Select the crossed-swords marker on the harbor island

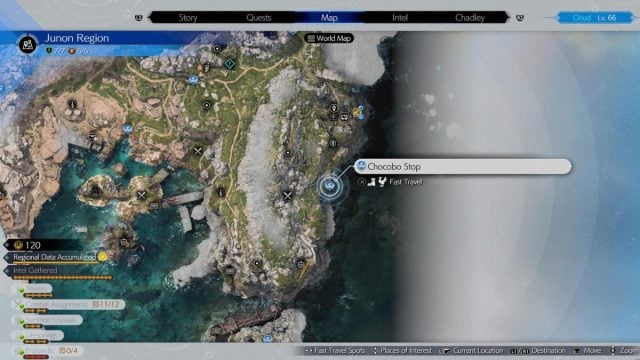coord(142,195)
